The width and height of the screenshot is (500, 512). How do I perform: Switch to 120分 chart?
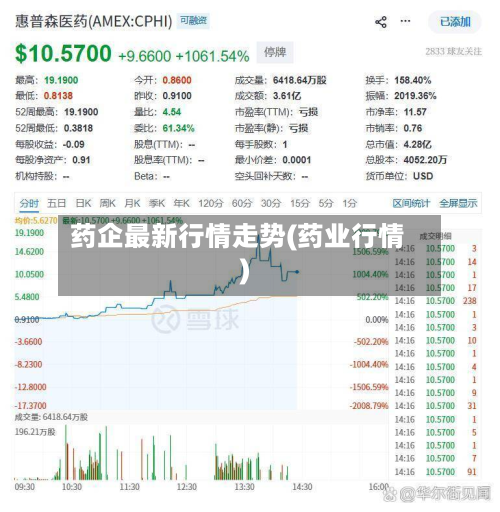(211, 203)
